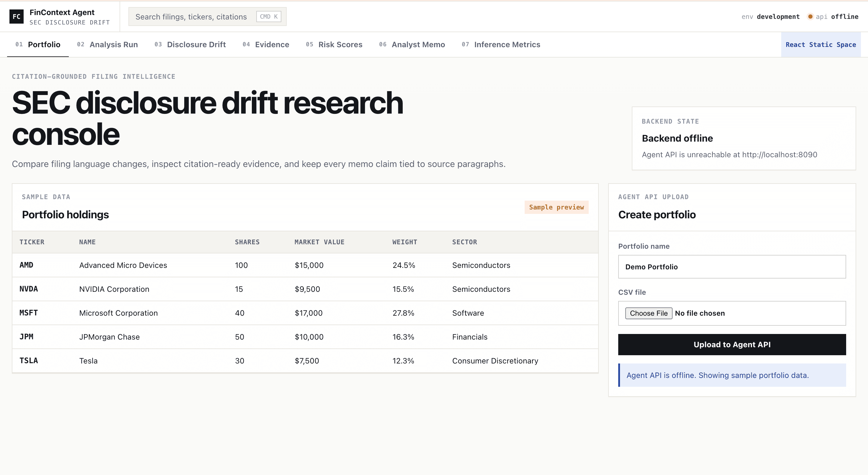The image size is (868, 475).
Task: View the Inference Metrics tab
Action: tap(501, 45)
